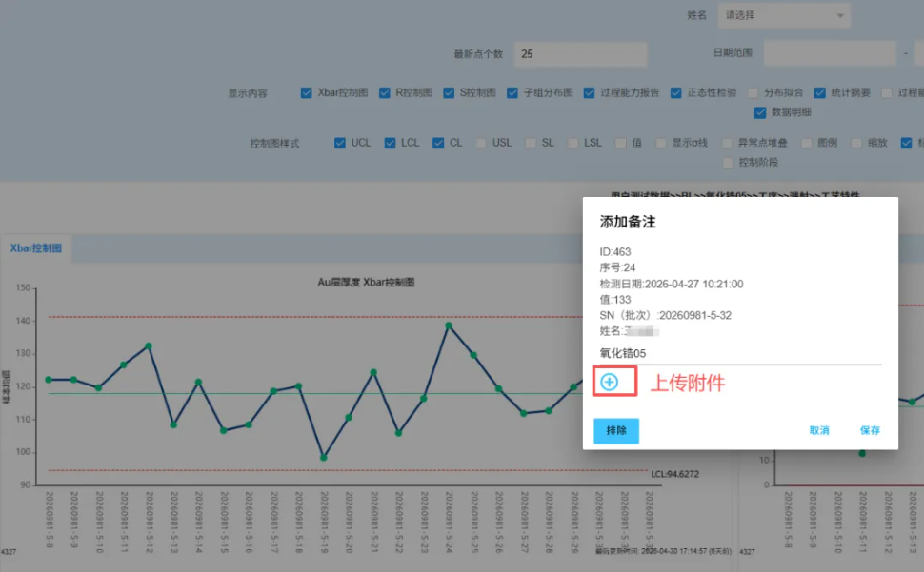This screenshot has width=924, height=572.
Task: Click 保存 to save the remark
Action: pos(870,430)
